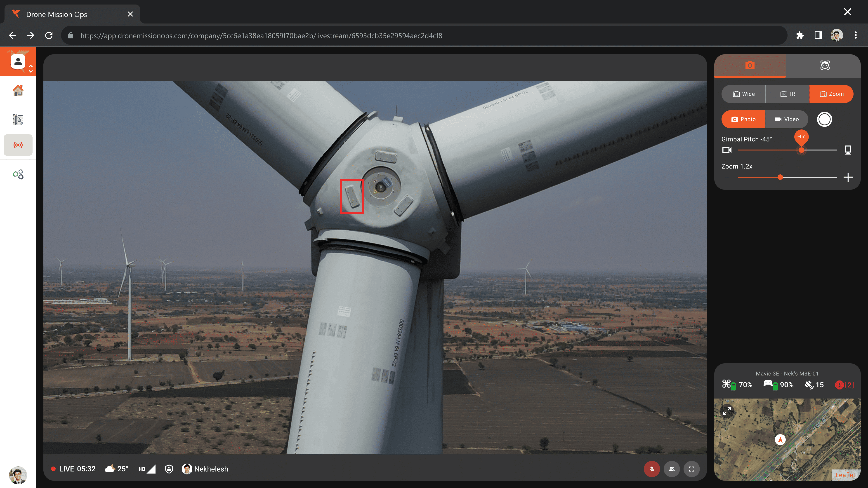
Task: Select the Zoom camera lens
Action: coord(831,94)
